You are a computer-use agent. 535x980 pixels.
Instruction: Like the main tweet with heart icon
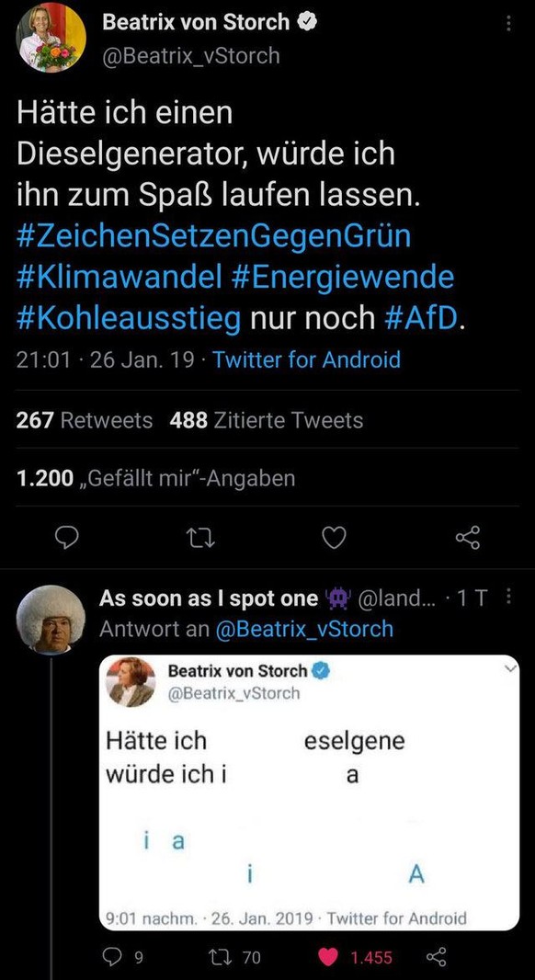click(334, 538)
